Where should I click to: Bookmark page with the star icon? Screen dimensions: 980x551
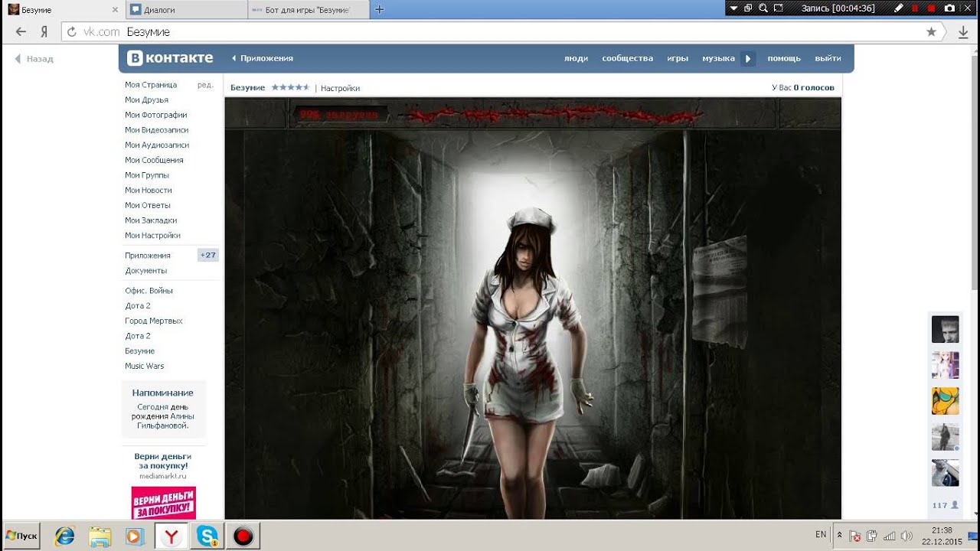click(931, 31)
